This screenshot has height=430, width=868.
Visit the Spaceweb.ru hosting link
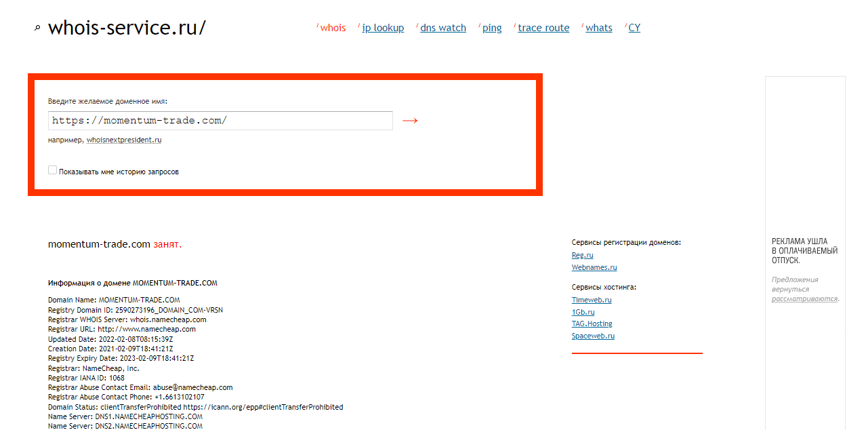click(593, 336)
